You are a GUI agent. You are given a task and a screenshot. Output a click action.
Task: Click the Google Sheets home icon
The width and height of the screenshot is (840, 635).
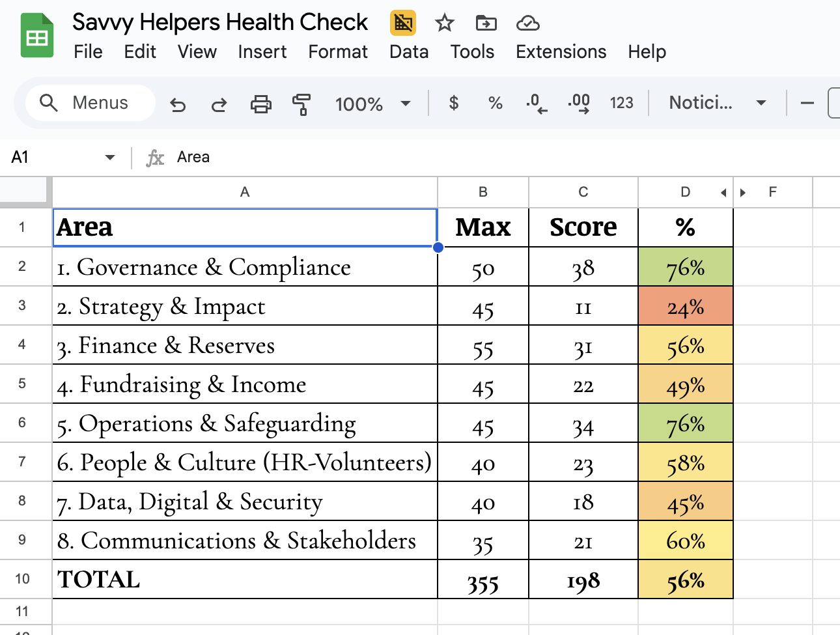click(37, 36)
